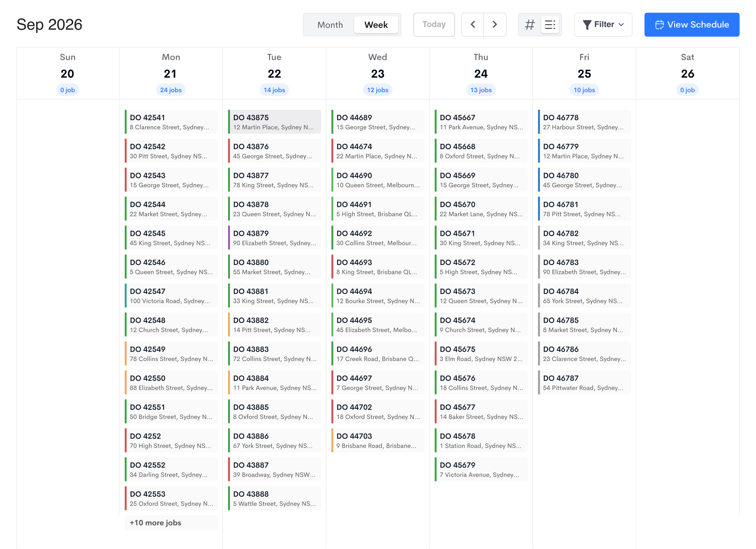Open job DO 45667 on Park Avenue

(x=481, y=122)
